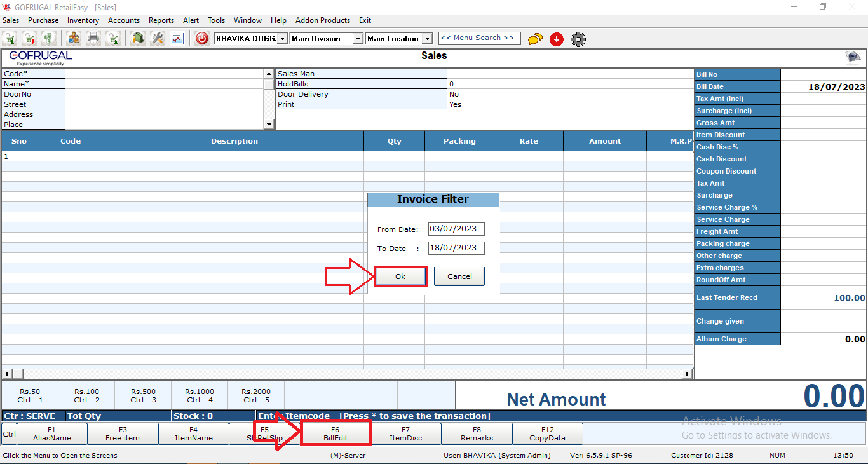Click the Description column header

coord(234,141)
